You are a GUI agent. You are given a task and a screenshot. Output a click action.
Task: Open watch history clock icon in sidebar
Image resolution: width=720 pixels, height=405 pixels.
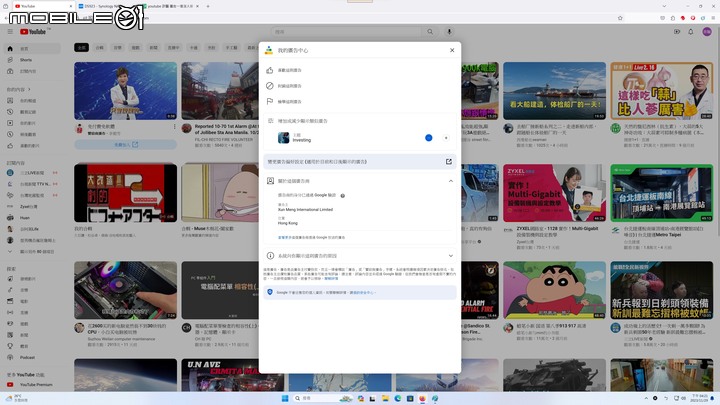pos(10,112)
